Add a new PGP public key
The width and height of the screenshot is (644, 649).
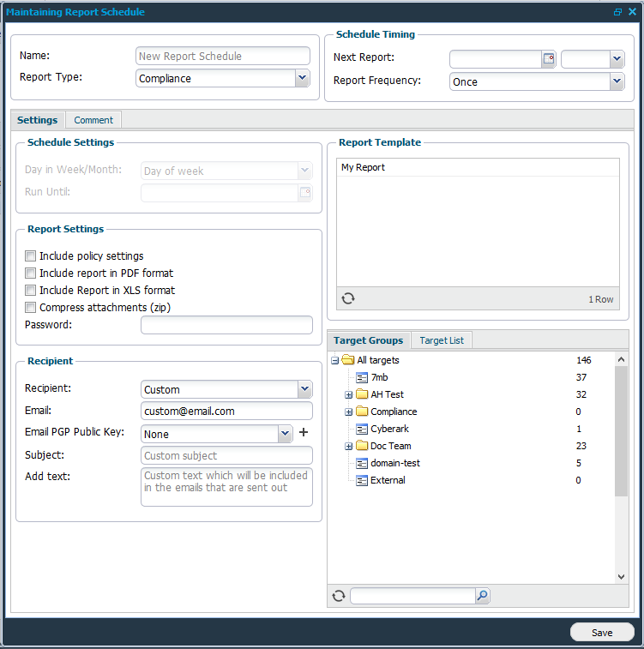coord(303,433)
